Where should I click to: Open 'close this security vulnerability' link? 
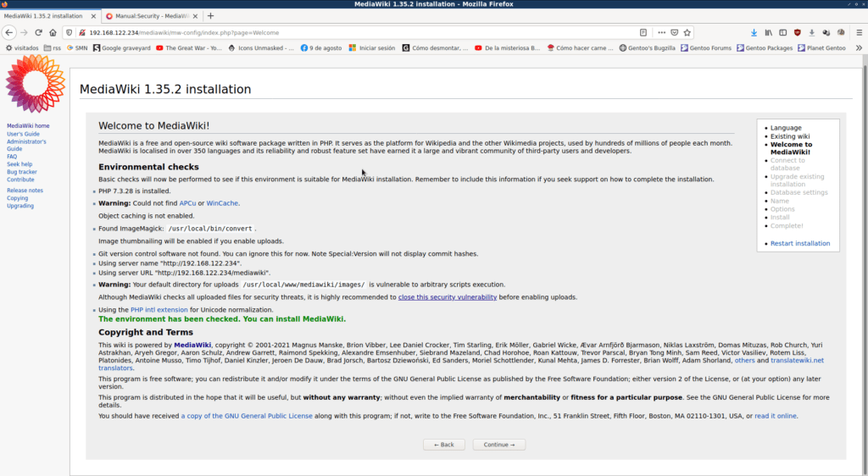click(x=448, y=297)
